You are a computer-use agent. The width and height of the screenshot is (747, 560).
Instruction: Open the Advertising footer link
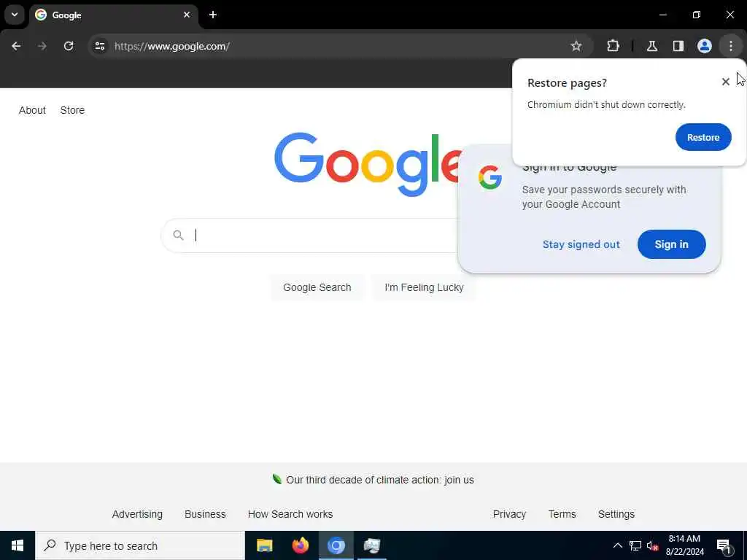tap(137, 514)
